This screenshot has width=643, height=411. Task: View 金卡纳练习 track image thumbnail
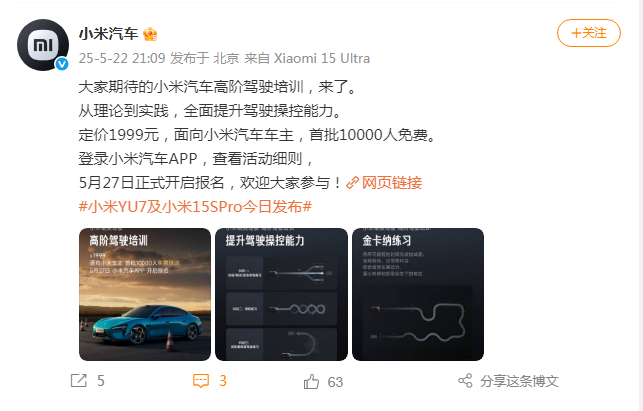coord(418,294)
